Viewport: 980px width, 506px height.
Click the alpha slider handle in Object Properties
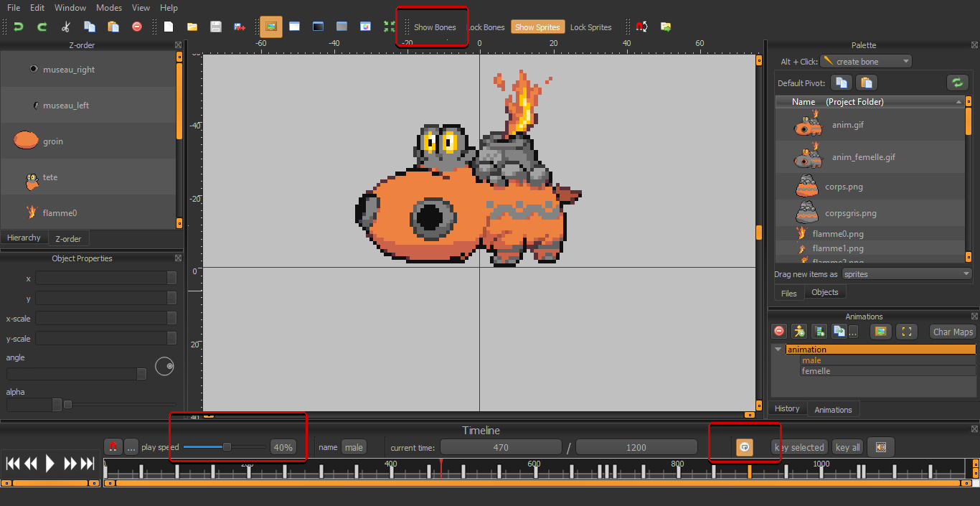point(67,405)
